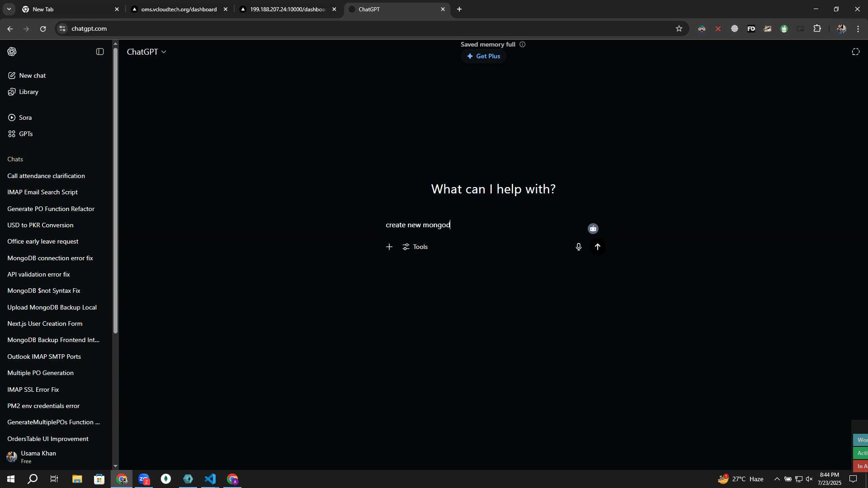Switch to the New Tab browser tab
The width and height of the screenshot is (868, 488).
70,9
